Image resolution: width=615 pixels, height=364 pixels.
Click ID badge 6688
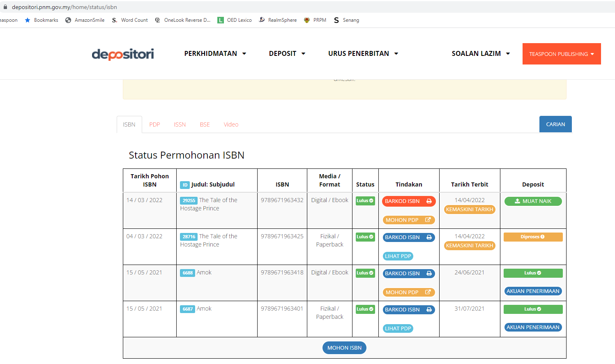(x=188, y=273)
